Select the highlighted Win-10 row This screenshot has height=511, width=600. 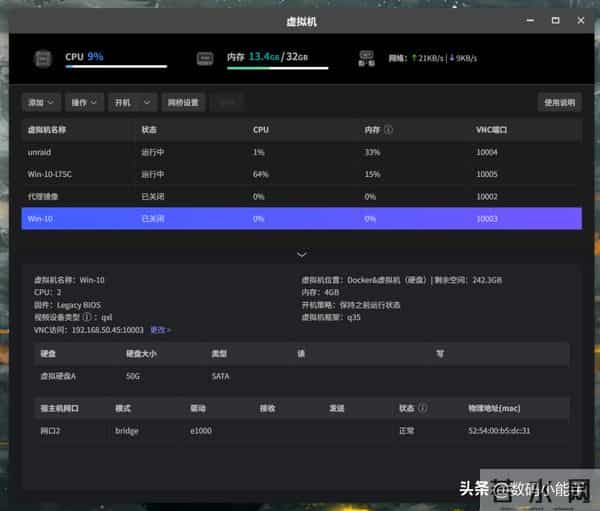point(302,219)
